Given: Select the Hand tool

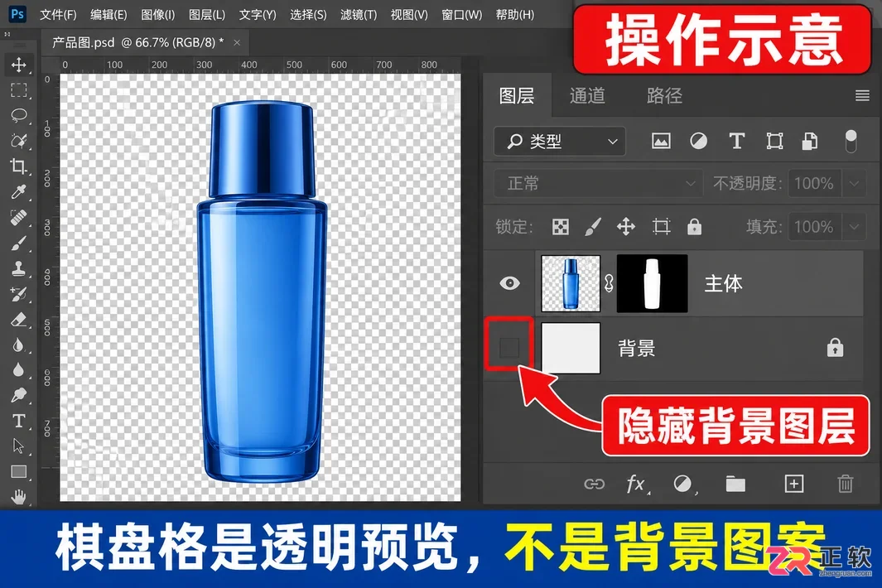Looking at the screenshot, I should [x=18, y=497].
